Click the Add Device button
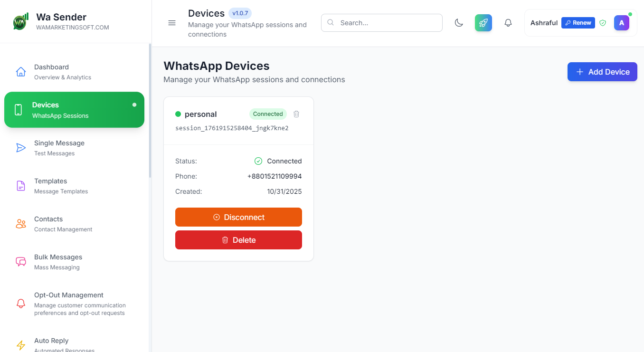The height and width of the screenshot is (352, 644). click(602, 72)
